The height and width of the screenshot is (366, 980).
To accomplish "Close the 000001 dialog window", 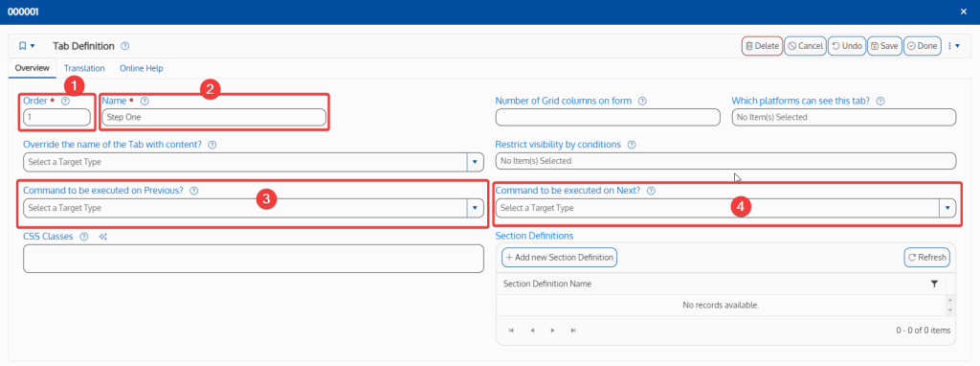I will tap(963, 11).
